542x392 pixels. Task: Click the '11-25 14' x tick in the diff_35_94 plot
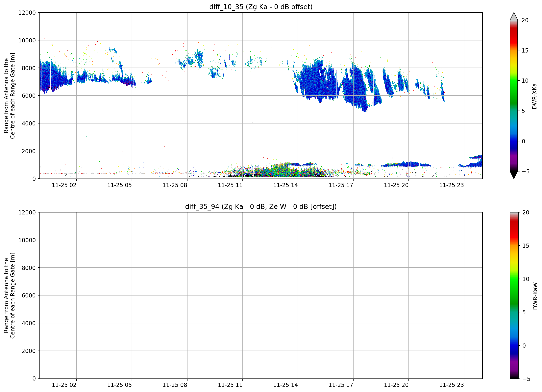[285, 385]
